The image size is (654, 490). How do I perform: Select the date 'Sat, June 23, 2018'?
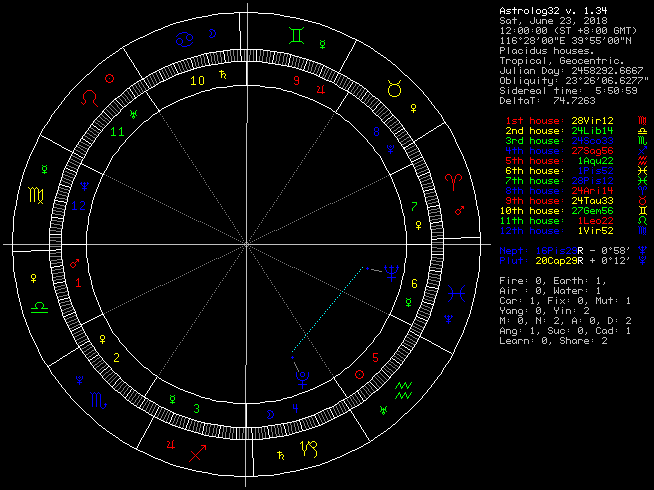tap(553, 21)
